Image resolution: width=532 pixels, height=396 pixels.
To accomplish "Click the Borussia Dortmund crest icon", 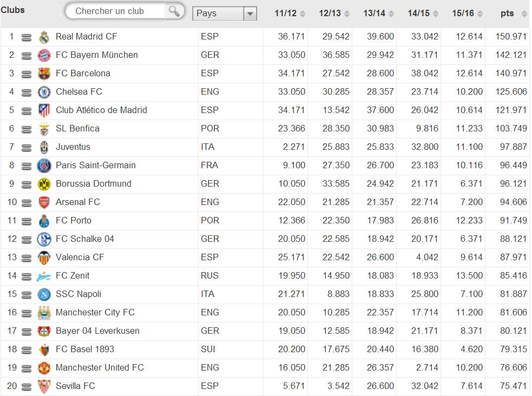I will [x=44, y=184].
